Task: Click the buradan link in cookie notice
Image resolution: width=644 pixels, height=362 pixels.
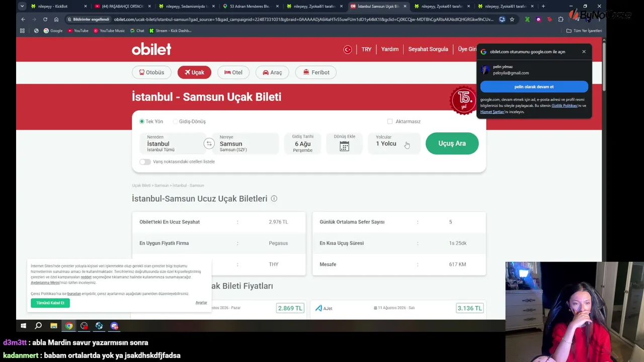Action: (x=74, y=294)
